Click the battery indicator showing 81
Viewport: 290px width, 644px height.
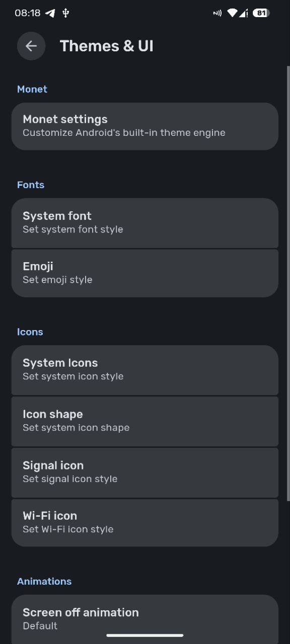click(260, 13)
